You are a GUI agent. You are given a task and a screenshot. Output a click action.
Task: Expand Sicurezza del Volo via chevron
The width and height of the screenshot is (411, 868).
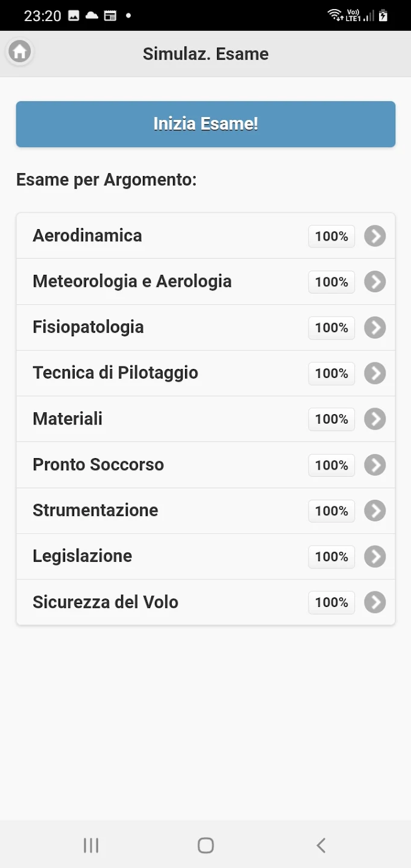pyautogui.click(x=374, y=602)
